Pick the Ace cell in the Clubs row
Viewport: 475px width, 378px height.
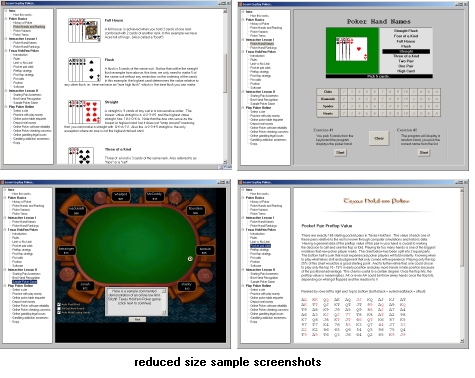437,92
